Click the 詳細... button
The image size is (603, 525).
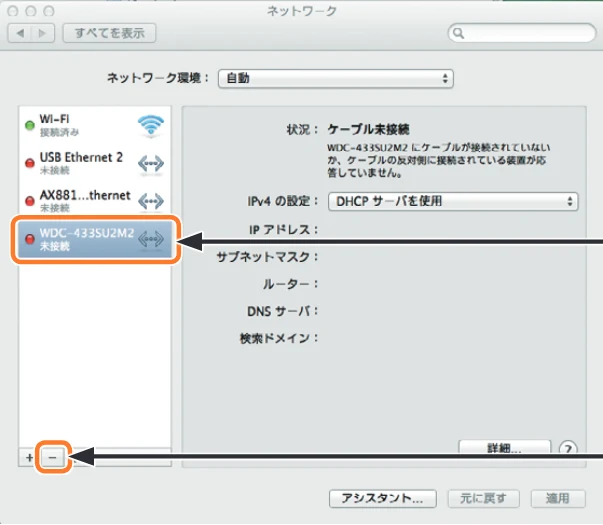tap(505, 447)
